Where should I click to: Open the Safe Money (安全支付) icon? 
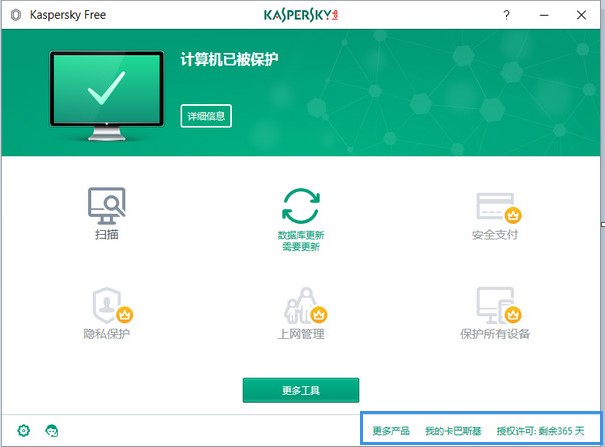click(x=498, y=208)
